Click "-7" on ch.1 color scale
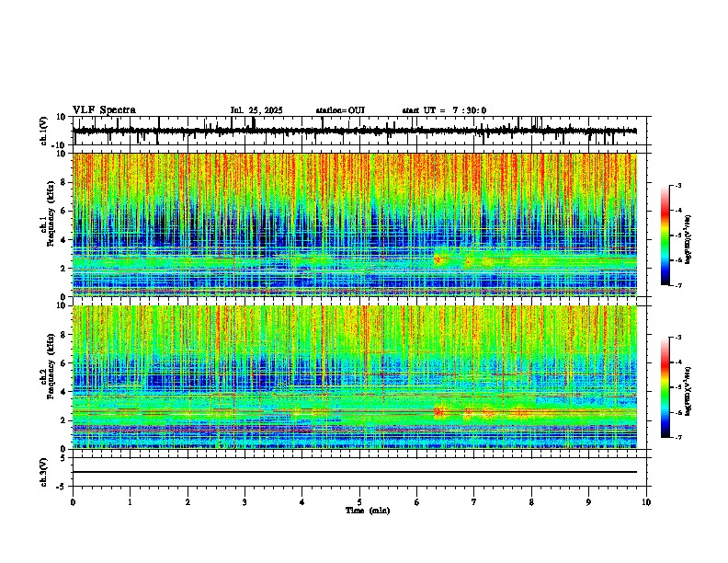The height and width of the screenshot is (563, 728). coord(677,285)
